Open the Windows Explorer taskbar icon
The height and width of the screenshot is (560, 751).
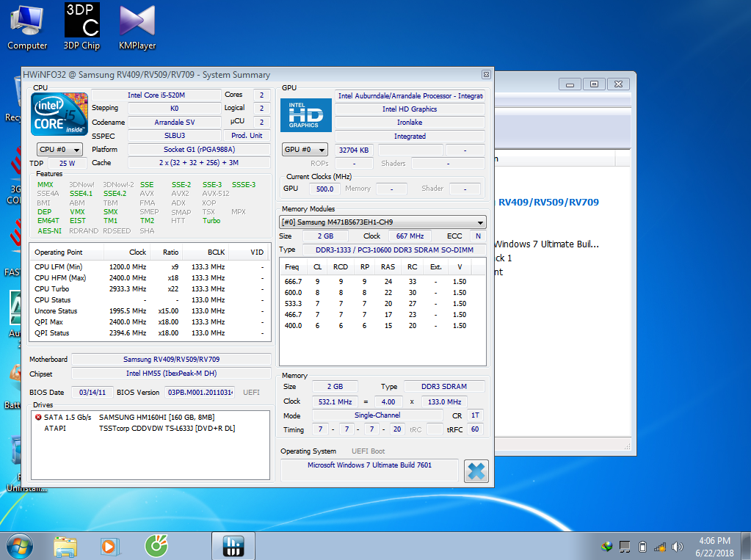[x=65, y=545]
